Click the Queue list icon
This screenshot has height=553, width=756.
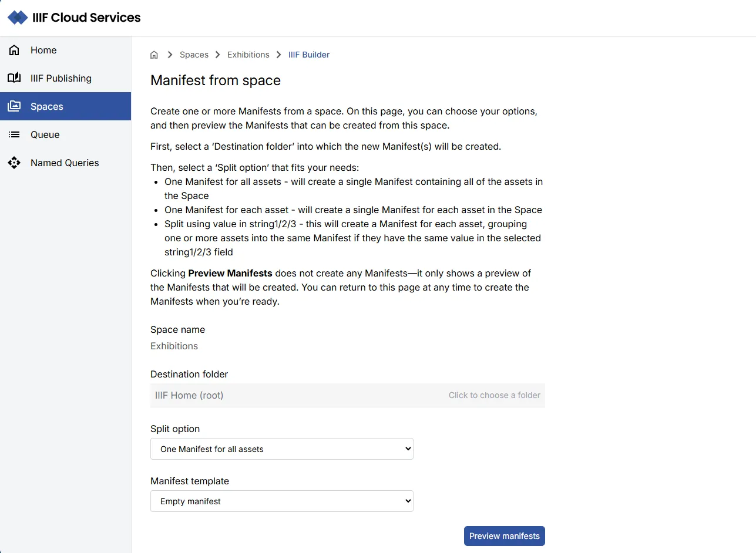click(x=14, y=134)
